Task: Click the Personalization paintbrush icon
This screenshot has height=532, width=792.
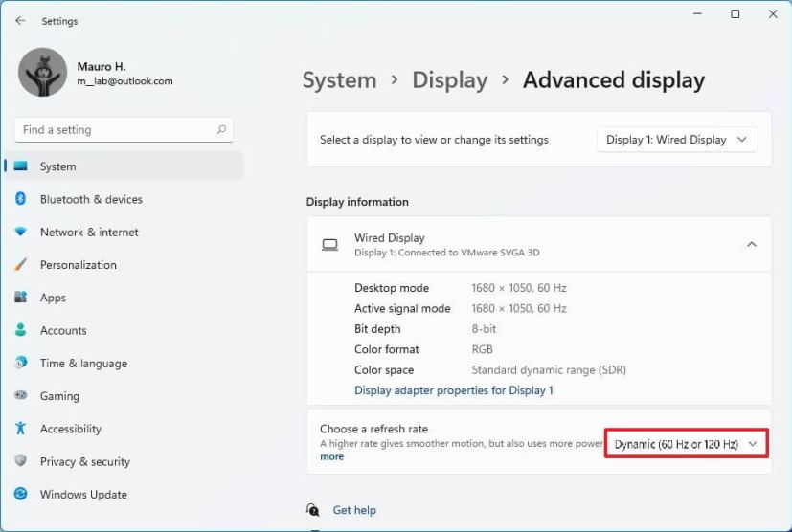Action: click(20, 265)
